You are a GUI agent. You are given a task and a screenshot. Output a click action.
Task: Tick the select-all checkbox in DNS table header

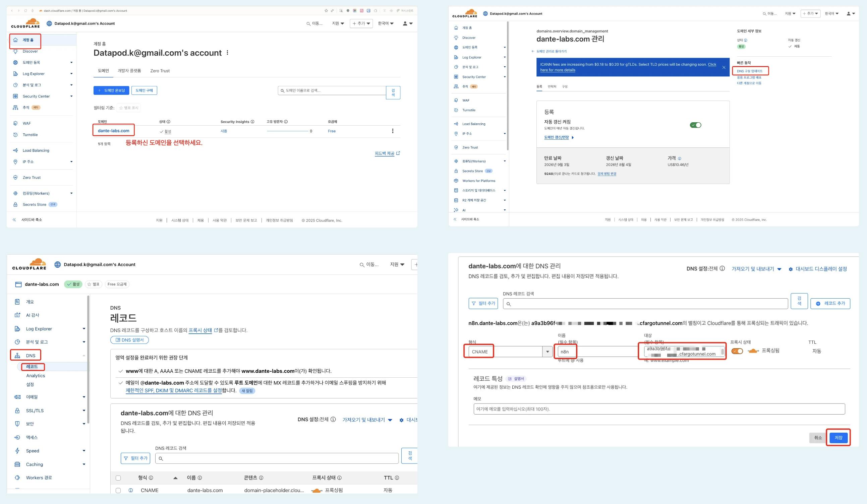tap(118, 478)
